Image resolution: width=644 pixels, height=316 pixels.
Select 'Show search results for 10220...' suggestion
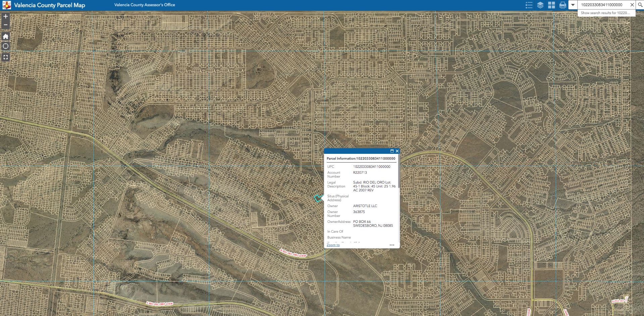click(606, 13)
